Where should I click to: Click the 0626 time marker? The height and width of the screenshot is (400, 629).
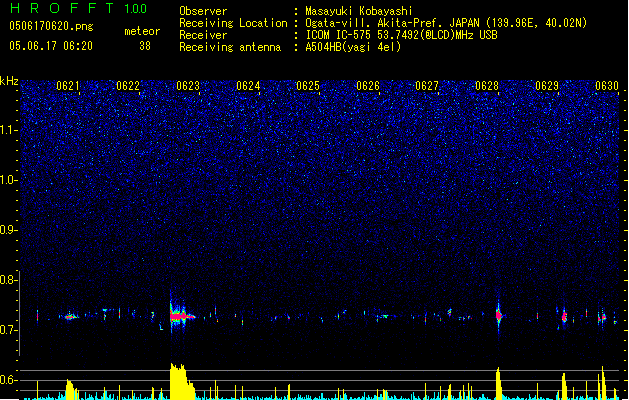click(x=368, y=86)
